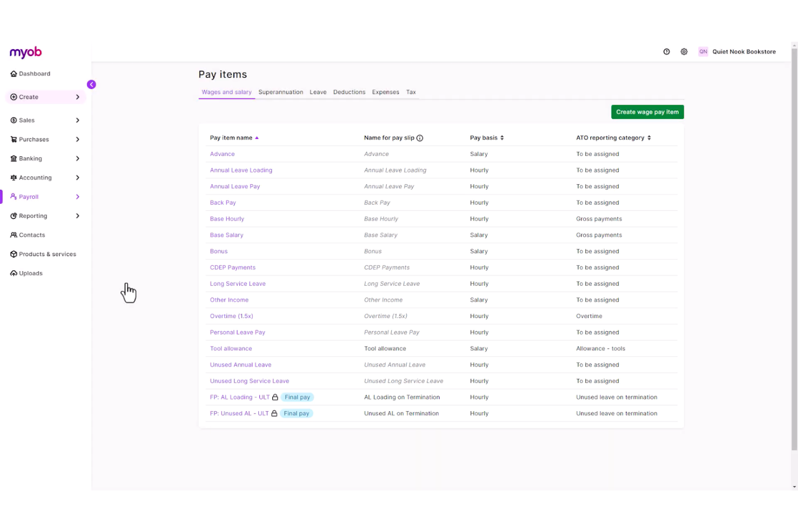This screenshot has width=798, height=532.
Task: Open Uploads from the sidebar
Action: [13, 273]
